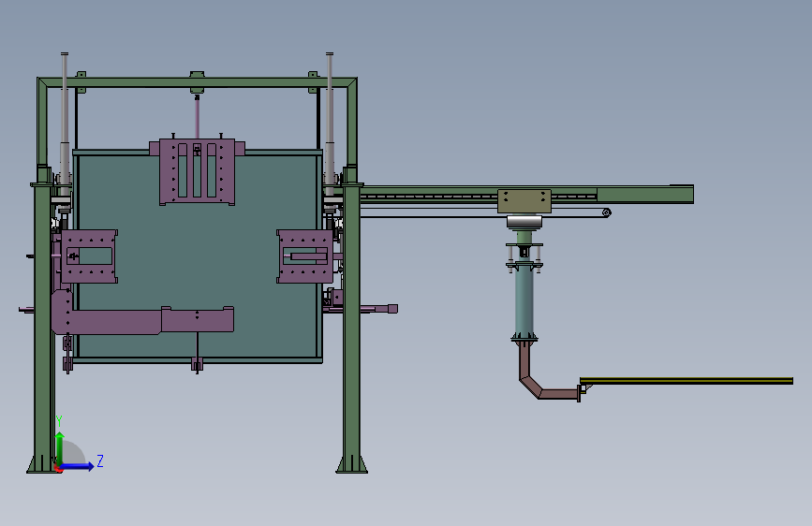Select the top purple clamp bracket with vertical slots
The height and width of the screenshot is (526, 812).
click(197, 171)
